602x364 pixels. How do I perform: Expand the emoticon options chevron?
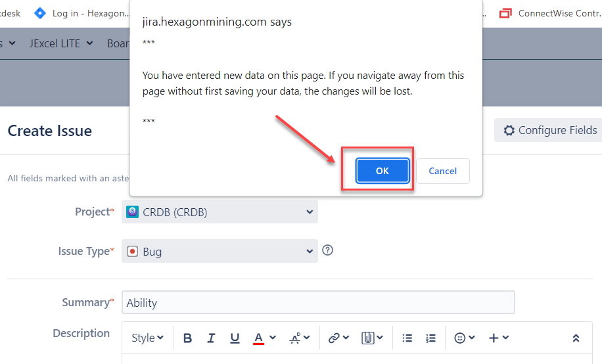[472, 338]
